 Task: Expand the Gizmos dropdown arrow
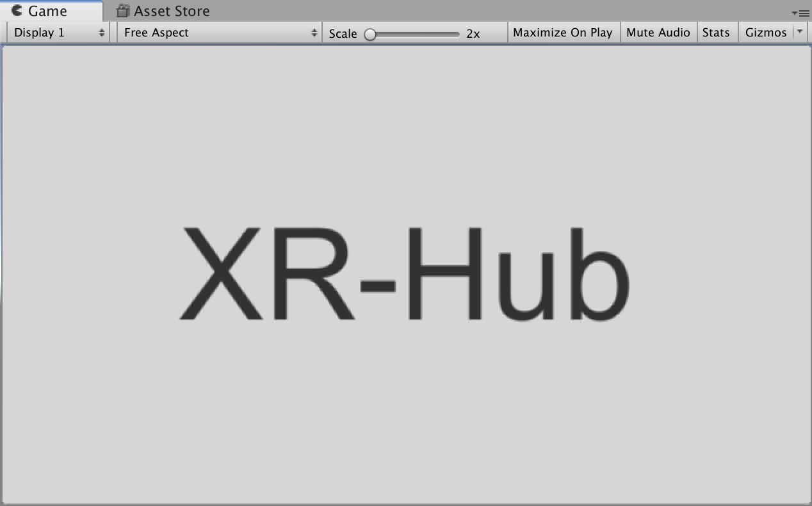pyautogui.click(x=799, y=32)
